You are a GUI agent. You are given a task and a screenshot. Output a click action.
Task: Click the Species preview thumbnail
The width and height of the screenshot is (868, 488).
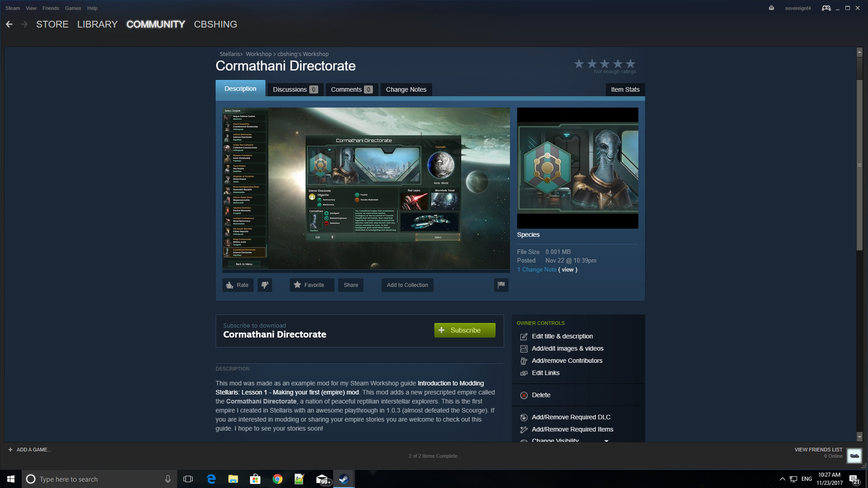(x=577, y=168)
